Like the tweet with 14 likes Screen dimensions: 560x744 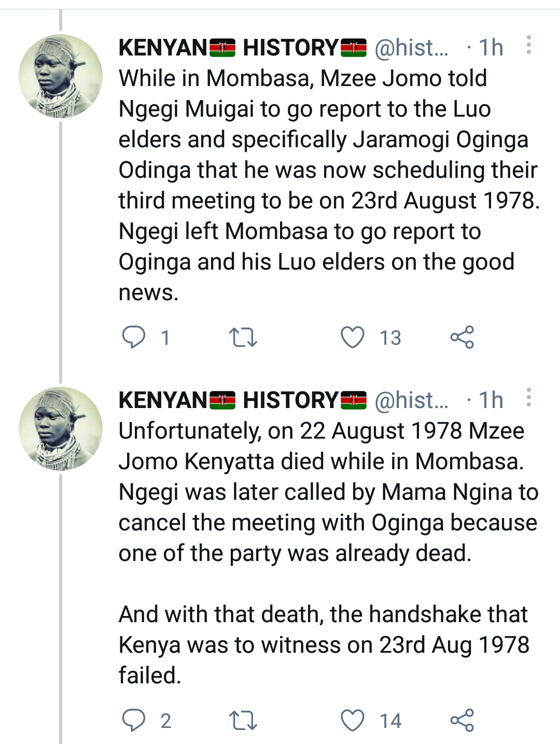coord(353,720)
